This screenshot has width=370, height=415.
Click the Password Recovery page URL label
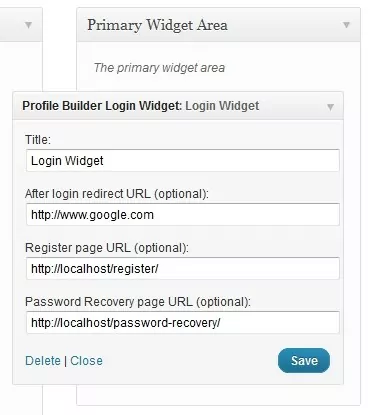click(138, 302)
